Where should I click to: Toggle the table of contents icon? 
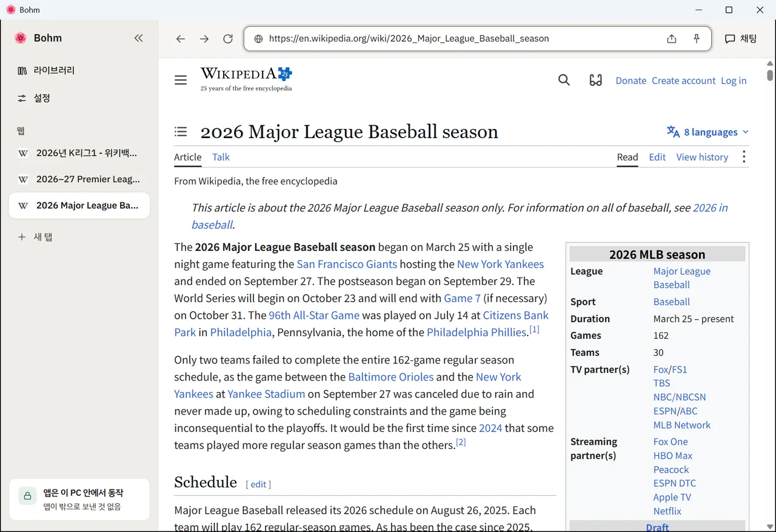click(x=181, y=131)
